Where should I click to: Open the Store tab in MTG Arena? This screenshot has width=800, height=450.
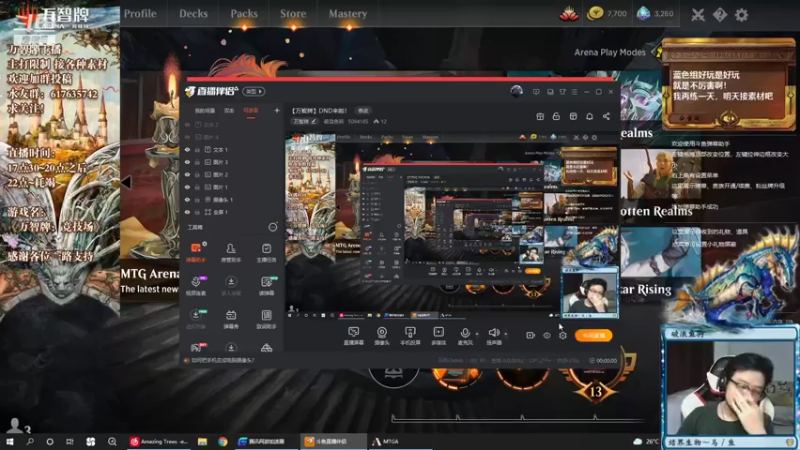coord(293,14)
